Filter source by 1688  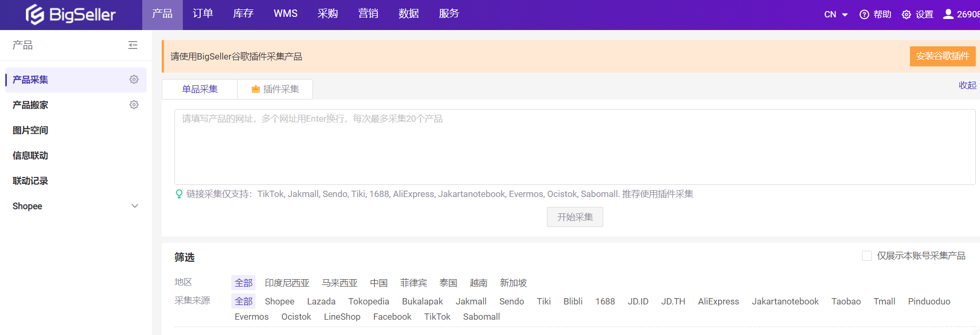click(605, 301)
